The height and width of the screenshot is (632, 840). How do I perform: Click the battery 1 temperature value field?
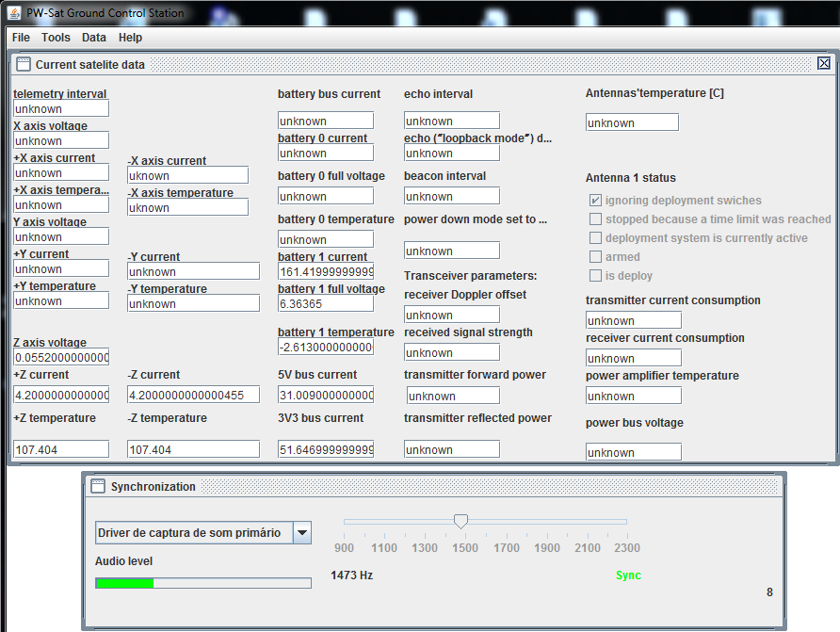click(326, 347)
